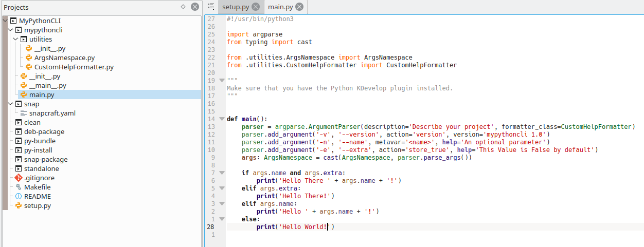Select the ArgsNamespace.py file name
Viewport: 644px width, 247px height.
click(x=65, y=58)
